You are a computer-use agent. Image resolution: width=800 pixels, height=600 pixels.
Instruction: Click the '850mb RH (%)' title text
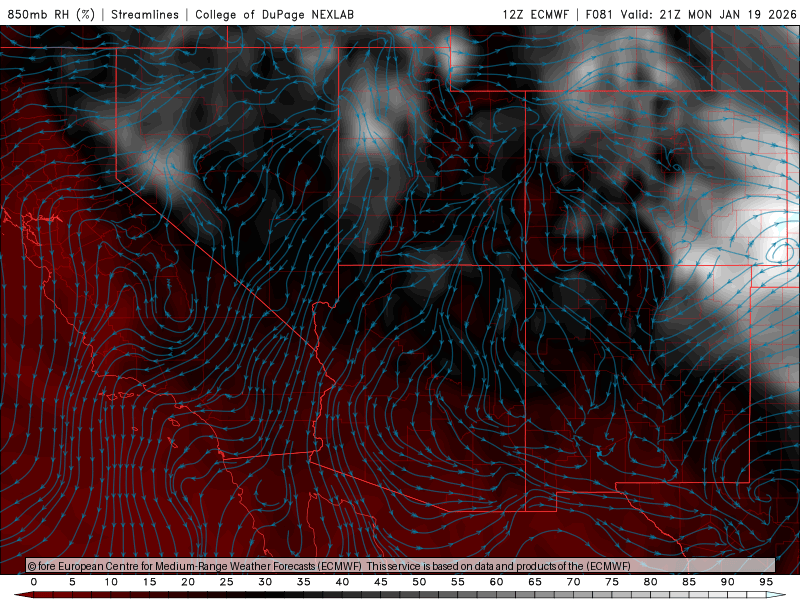click(x=51, y=15)
